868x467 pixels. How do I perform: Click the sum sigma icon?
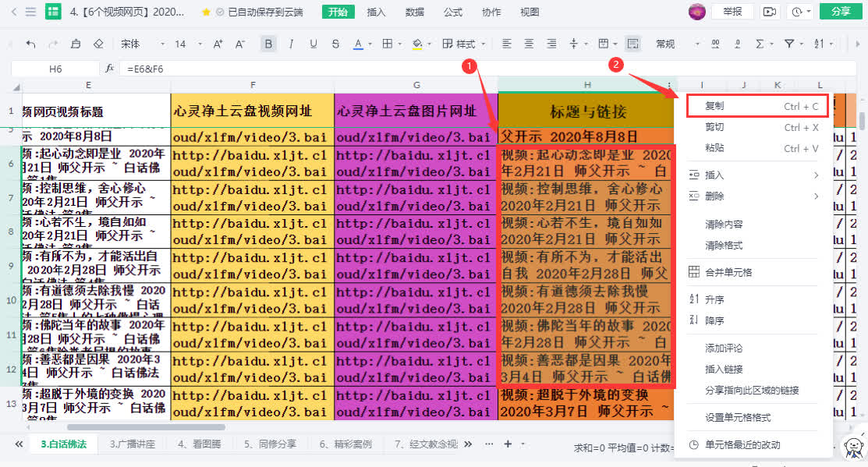click(760, 44)
